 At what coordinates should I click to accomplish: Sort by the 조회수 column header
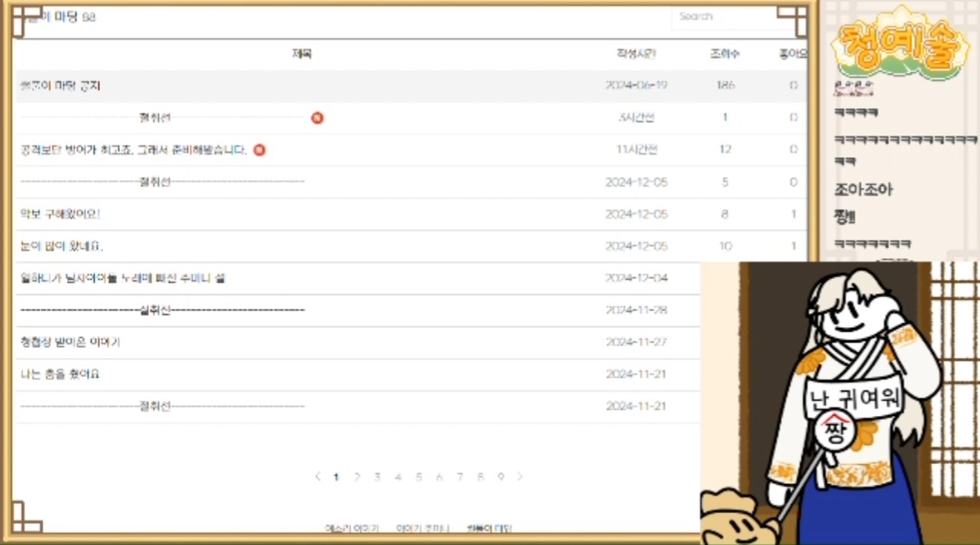click(724, 54)
